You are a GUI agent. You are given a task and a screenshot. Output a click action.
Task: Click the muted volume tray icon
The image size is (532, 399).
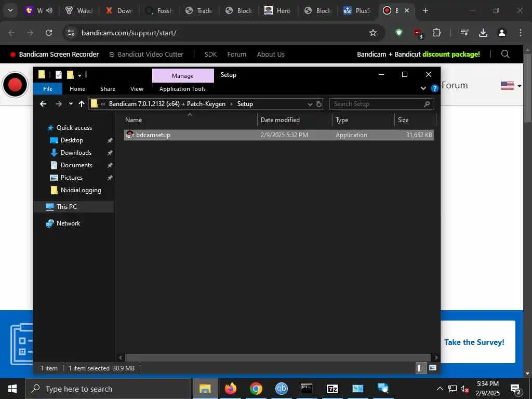(x=464, y=389)
